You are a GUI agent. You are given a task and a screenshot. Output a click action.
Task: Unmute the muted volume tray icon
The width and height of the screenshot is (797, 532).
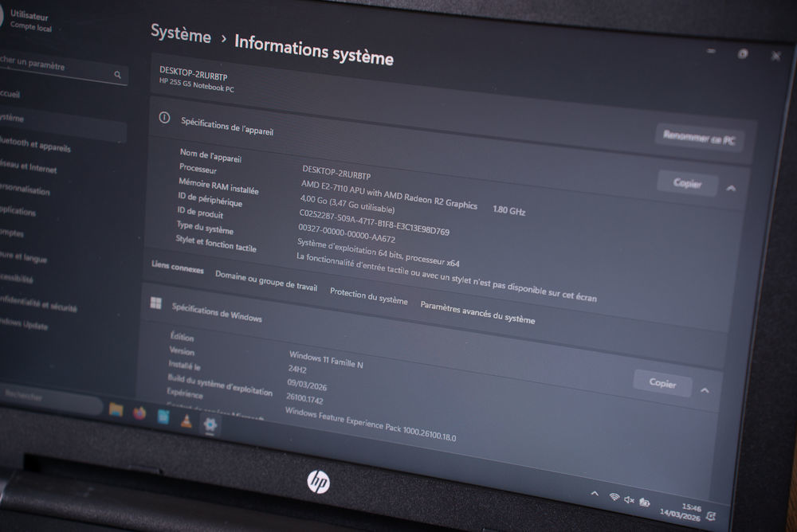pos(629,500)
